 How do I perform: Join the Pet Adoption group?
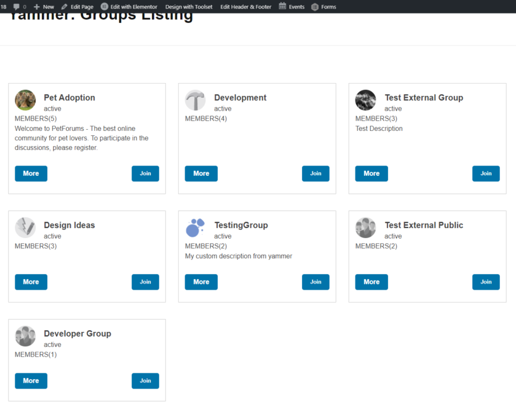[x=145, y=173]
